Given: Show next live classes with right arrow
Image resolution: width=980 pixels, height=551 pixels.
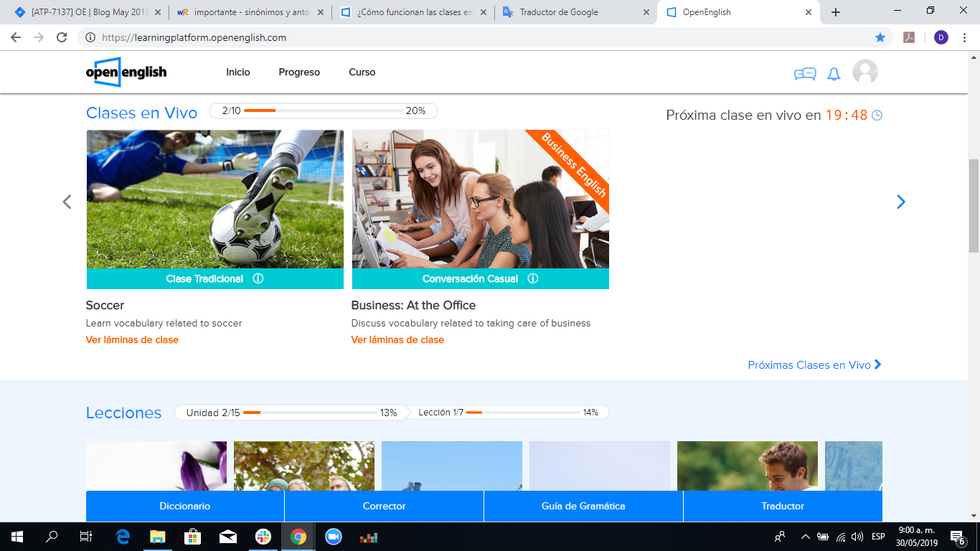Looking at the screenshot, I should point(900,202).
